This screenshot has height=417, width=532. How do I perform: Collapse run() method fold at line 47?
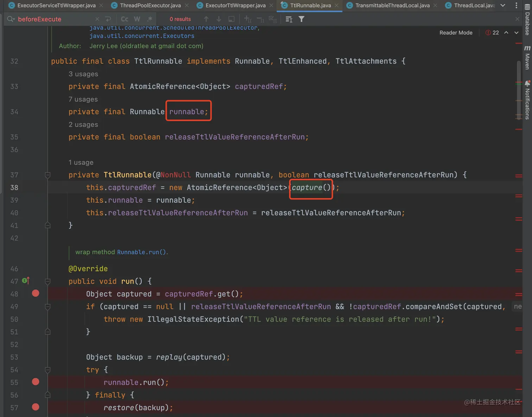pos(48,281)
